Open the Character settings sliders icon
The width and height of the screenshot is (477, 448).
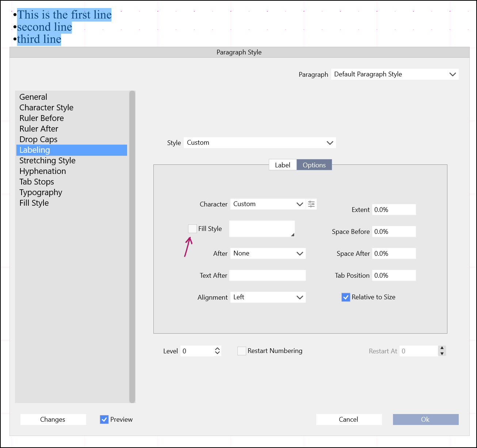(311, 204)
